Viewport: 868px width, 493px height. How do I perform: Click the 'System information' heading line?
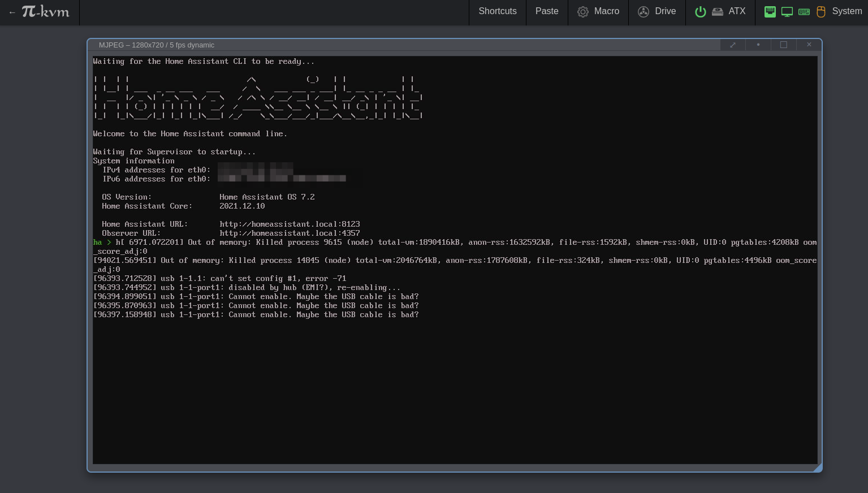click(x=134, y=161)
